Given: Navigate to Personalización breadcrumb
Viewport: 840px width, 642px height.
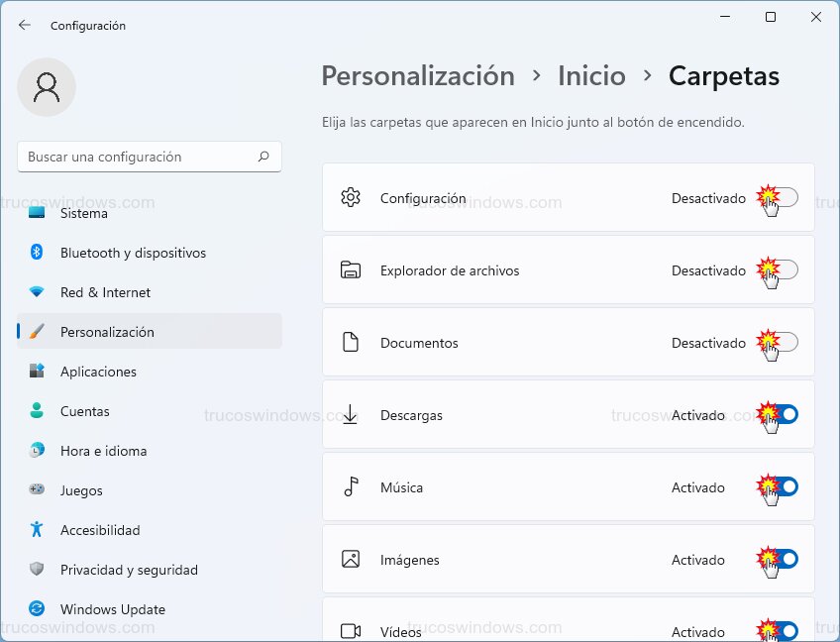Looking at the screenshot, I should click(x=418, y=76).
